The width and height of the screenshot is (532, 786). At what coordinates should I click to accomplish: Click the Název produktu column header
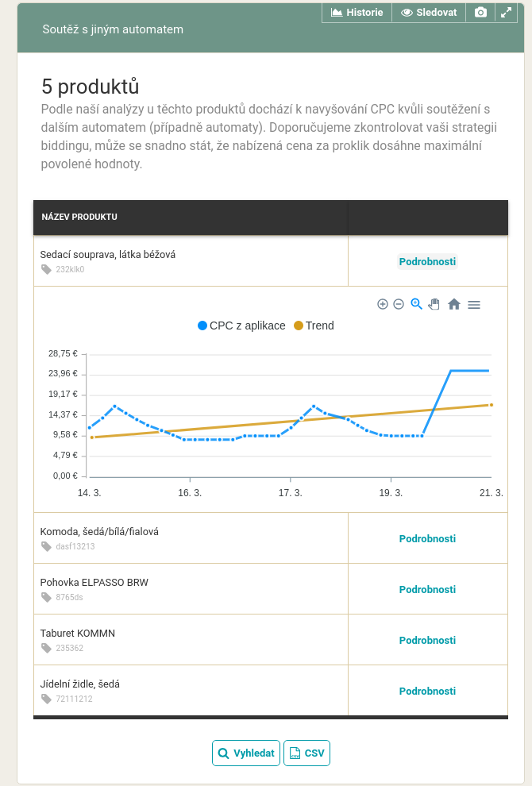(x=79, y=217)
